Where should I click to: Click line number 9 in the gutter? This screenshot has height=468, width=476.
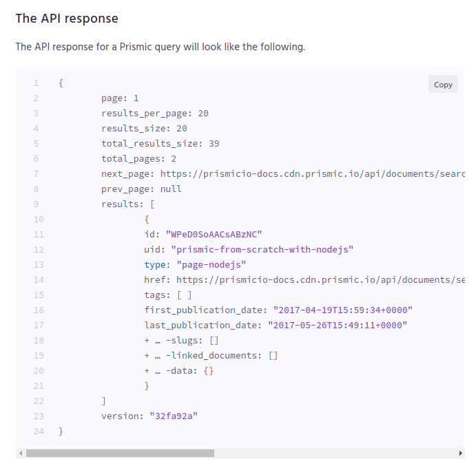pyautogui.click(x=36, y=204)
